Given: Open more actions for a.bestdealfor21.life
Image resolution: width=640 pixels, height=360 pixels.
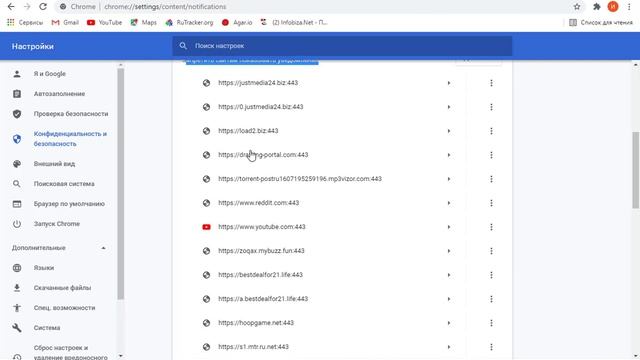Looking at the screenshot, I should [x=491, y=299].
